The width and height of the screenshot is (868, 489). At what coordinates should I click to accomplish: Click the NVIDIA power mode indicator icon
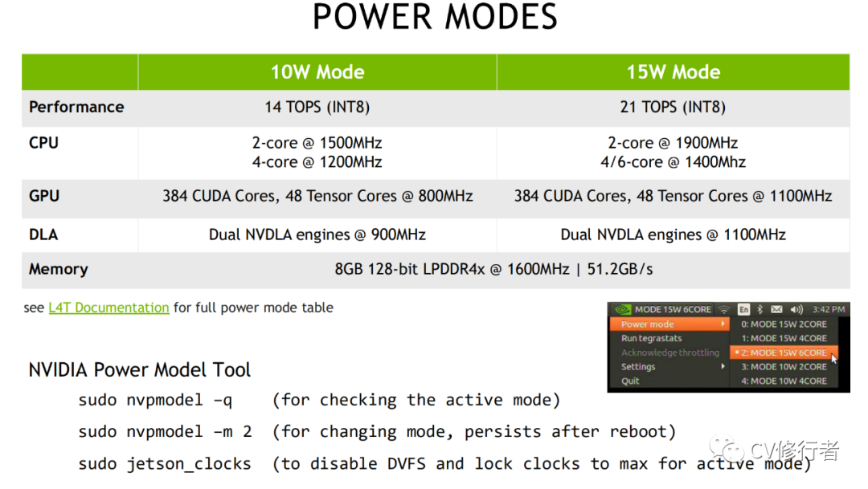(623, 310)
